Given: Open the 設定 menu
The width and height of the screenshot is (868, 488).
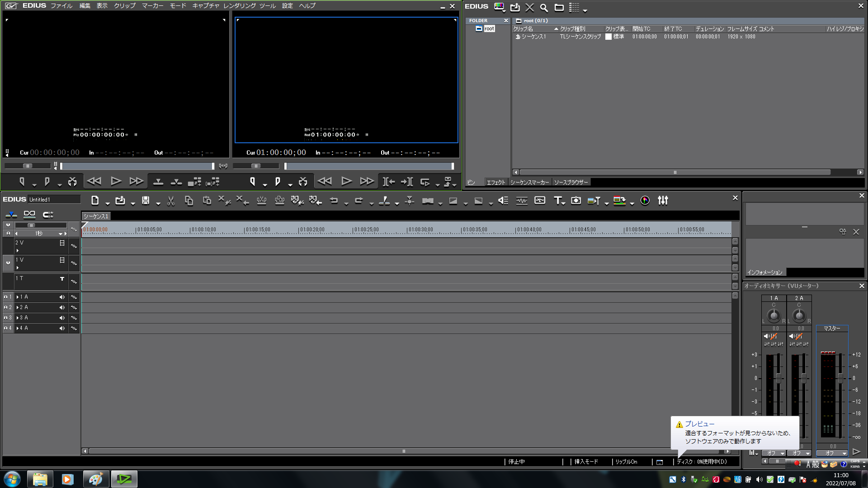Looking at the screenshot, I should [x=288, y=6].
